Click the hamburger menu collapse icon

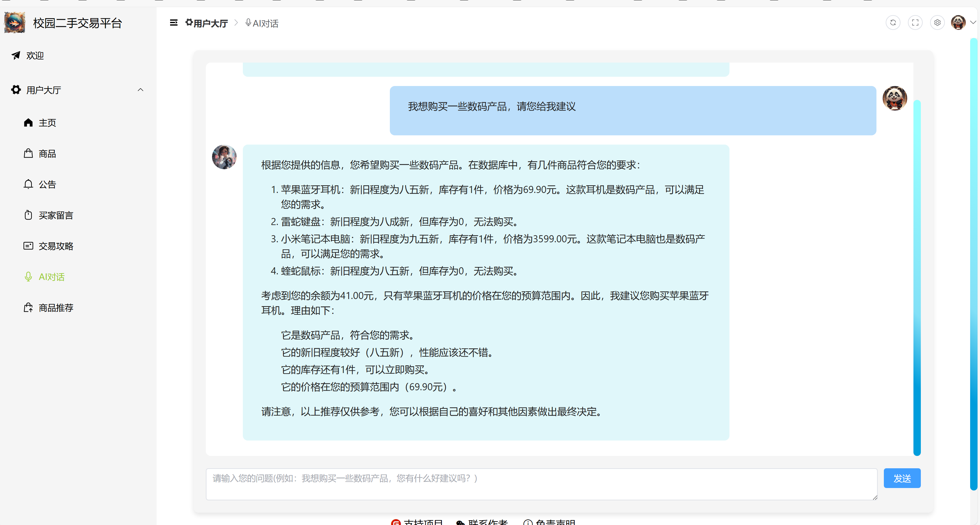coord(174,23)
